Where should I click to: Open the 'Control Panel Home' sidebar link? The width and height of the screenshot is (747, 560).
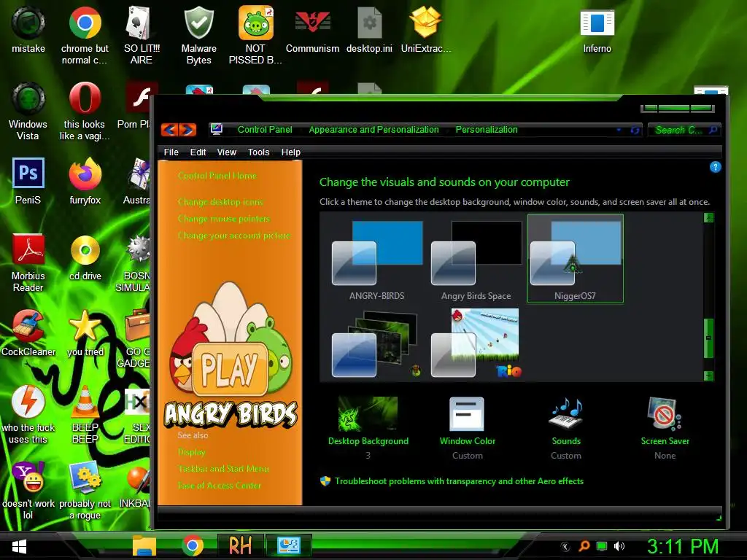(217, 176)
